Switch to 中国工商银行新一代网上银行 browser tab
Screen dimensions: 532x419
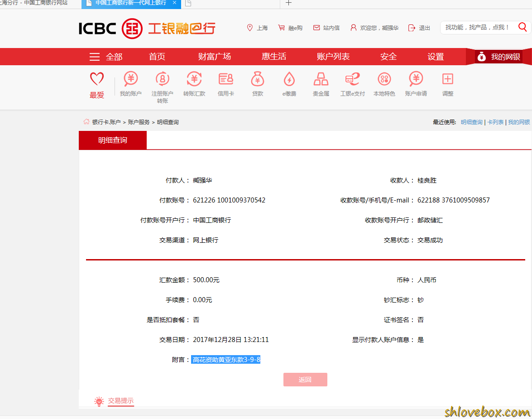tap(131, 3)
